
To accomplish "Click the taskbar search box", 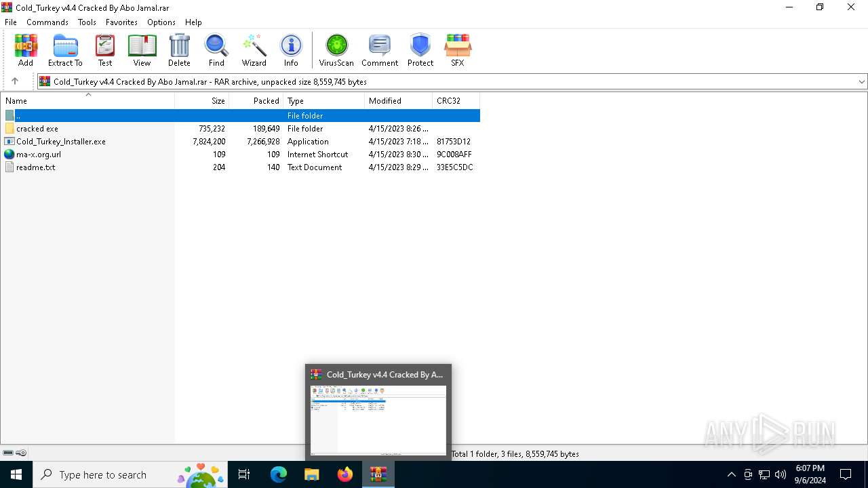I will pos(130,474).
